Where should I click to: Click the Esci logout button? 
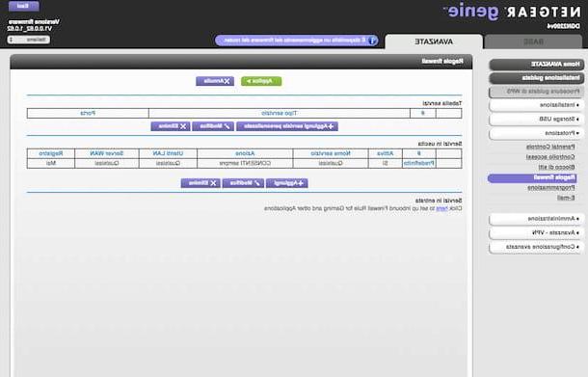(23, 6)
